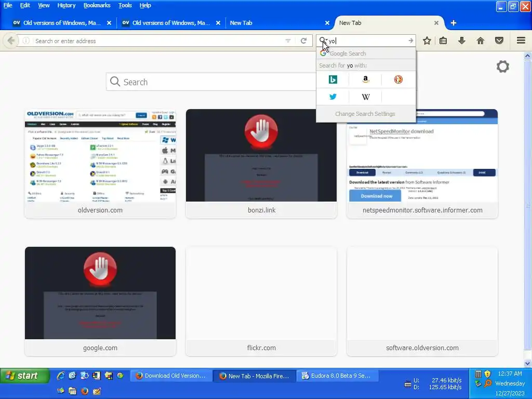Viewport: 532px width, 399px height.
Task: Click the bookmark star icon
Action: 427,41
